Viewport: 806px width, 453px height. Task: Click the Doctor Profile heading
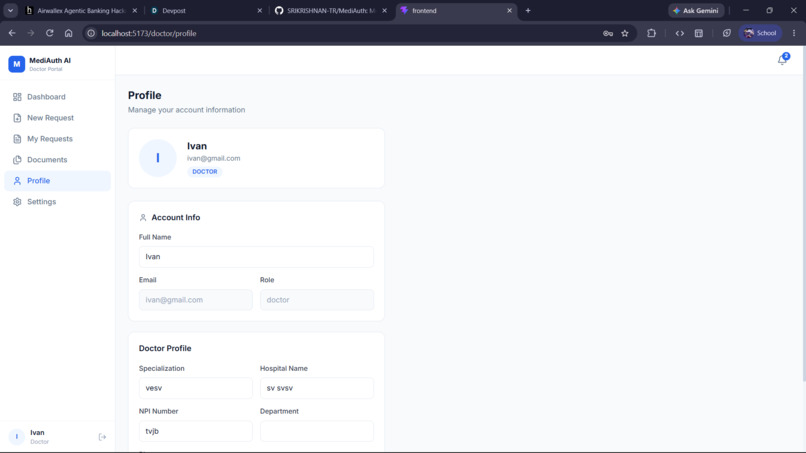click(165, 348)
